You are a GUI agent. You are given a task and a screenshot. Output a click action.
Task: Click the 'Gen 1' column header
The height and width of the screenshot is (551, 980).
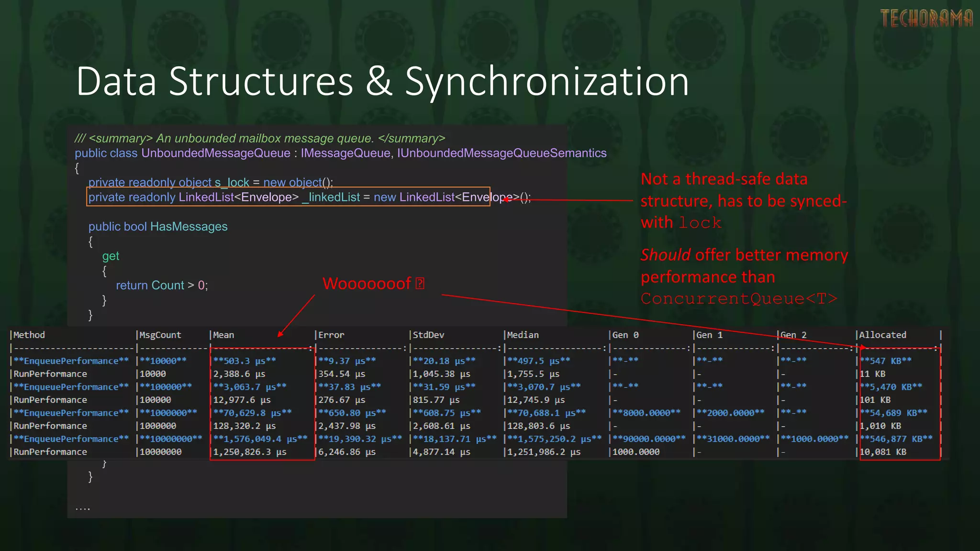pyautogui.click(x=710, y=335)
